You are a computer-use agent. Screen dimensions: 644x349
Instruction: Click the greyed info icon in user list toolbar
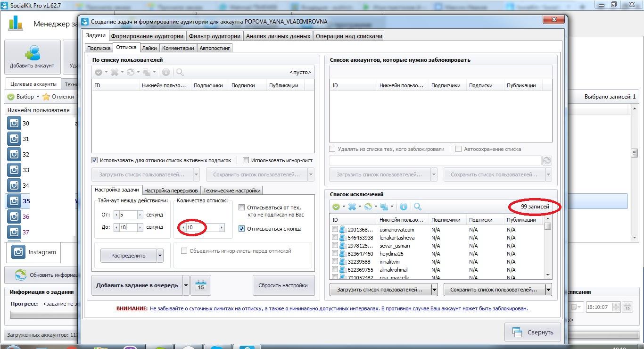pyautogui.click(x=165, y=72)
